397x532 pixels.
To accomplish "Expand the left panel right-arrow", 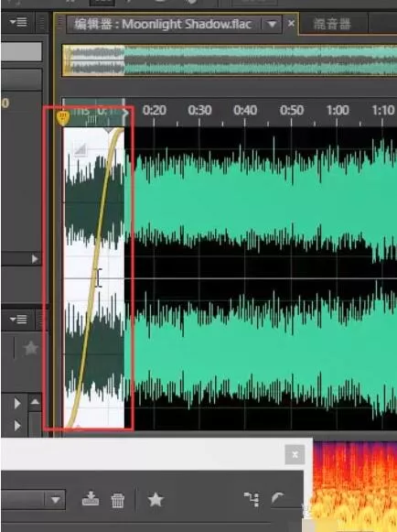I will coord(34,259).
